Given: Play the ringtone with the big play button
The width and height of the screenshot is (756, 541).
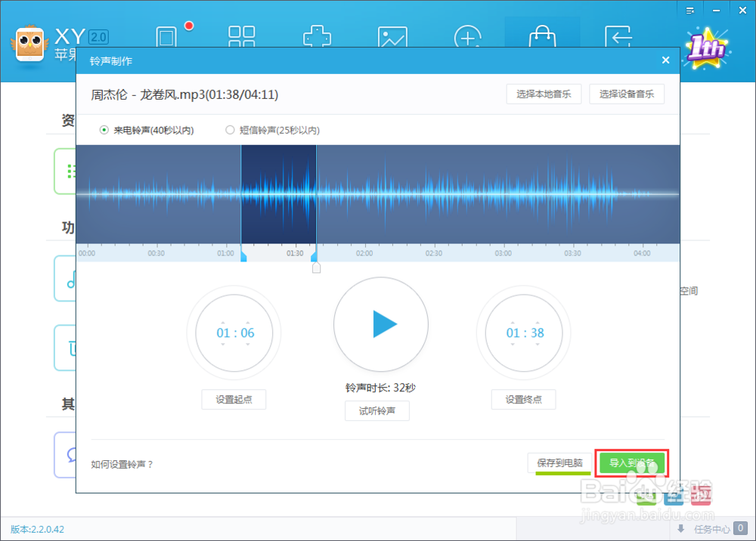Looking at the screenshot, I should pos(381,324).
